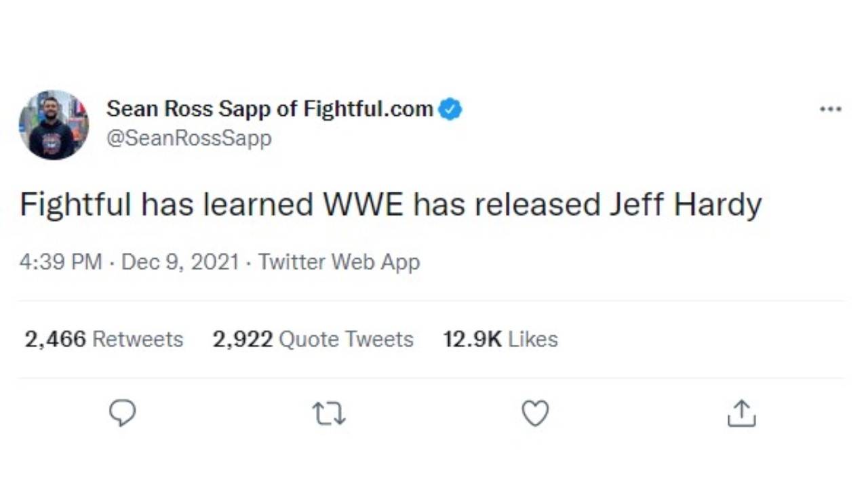The width and height of the screenshot is (868, 488).
Task: Open the three-dot more options menu
Action: (830, 109)
